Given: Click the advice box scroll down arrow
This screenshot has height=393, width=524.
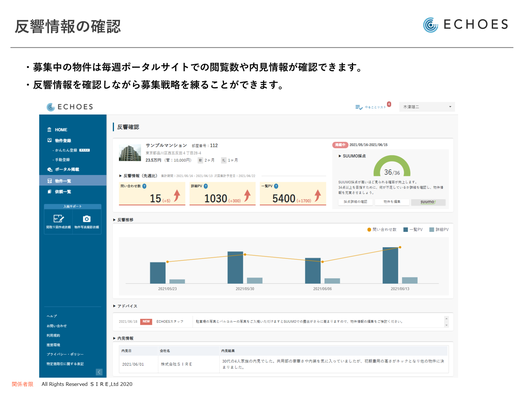Looking at the screenshot, I should [x=446, y=325].
